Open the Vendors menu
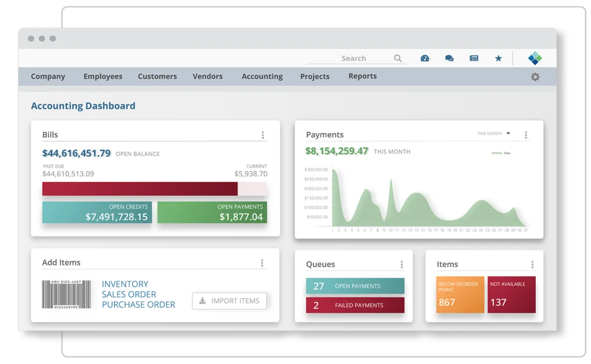591x364 pixels. tap(207, 76)
